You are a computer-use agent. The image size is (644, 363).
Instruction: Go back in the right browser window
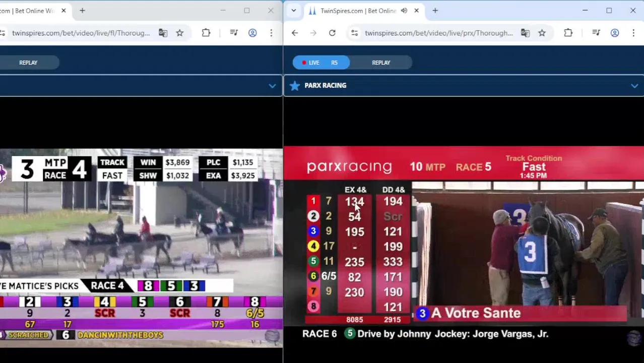click(295, 33)
